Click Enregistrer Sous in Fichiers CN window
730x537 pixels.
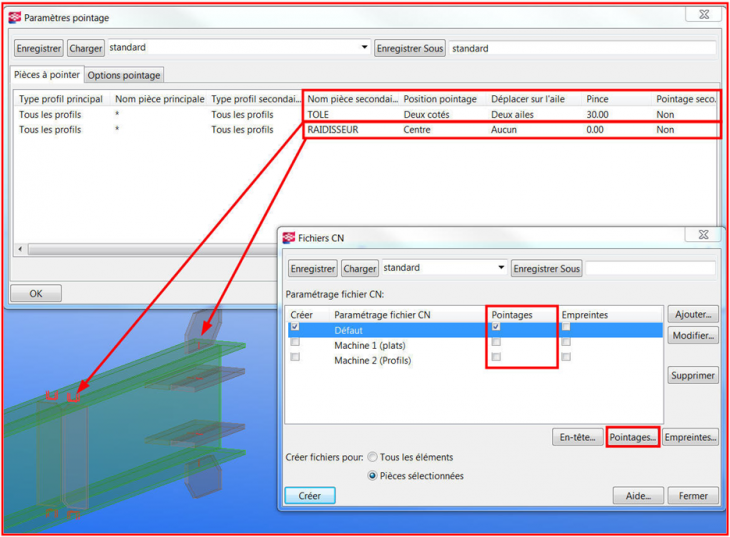547,269
